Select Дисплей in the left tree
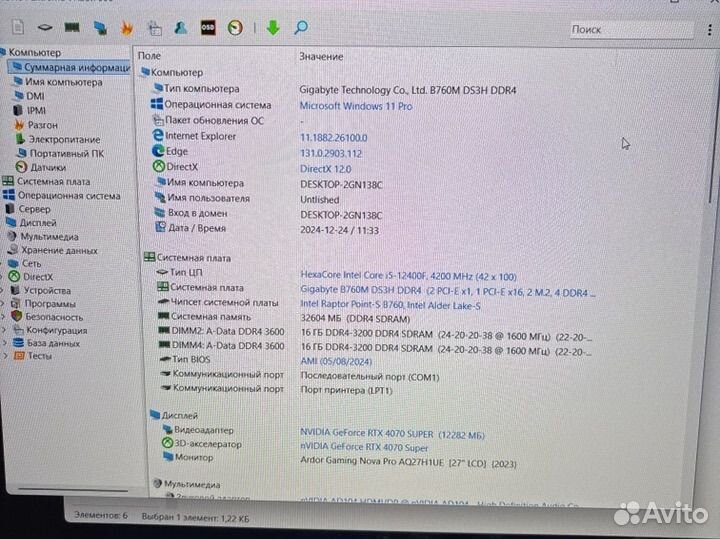The image size is (720, 539). pos(31,223)
